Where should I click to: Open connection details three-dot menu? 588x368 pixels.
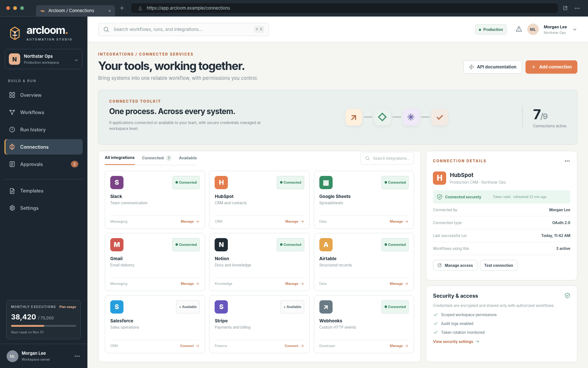[567, 161]
